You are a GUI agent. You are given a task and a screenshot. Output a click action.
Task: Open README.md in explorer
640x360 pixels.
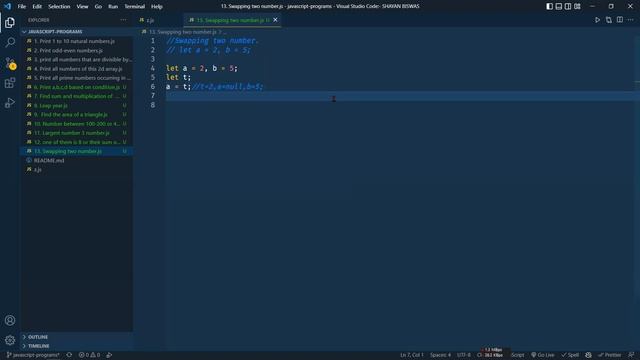[76, 160]
